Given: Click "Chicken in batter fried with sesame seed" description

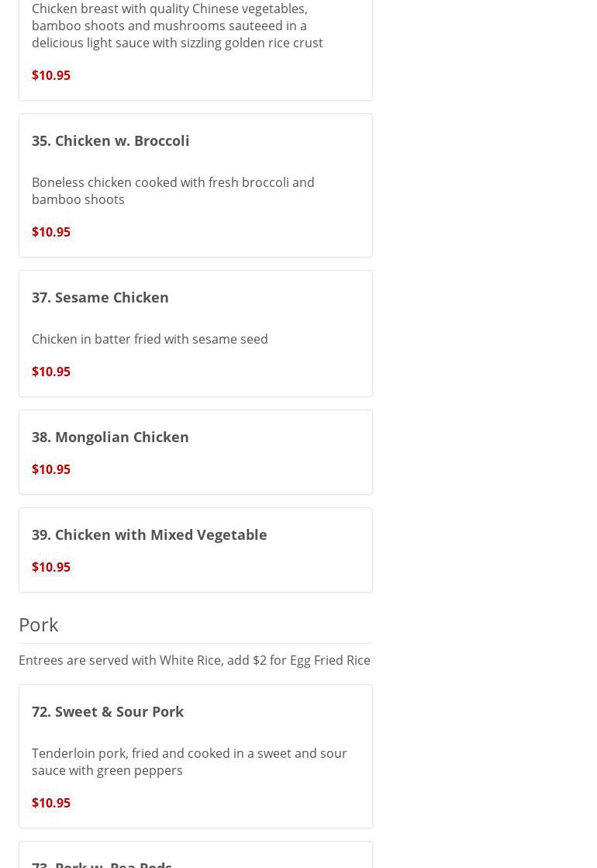Looking at the screenshot, I should tap(150, 339).
